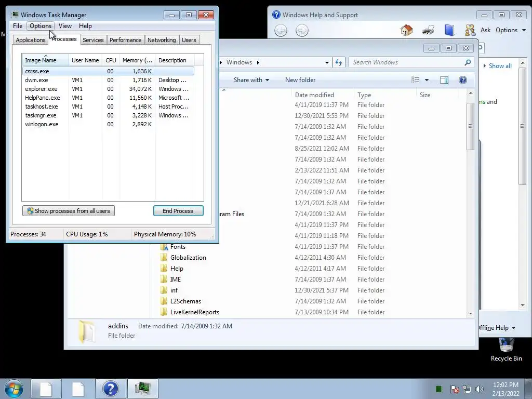The height and width of the screenshot is (399, 532).
Task: Sort by Date modified column header
Action: (x=322, y=95)
